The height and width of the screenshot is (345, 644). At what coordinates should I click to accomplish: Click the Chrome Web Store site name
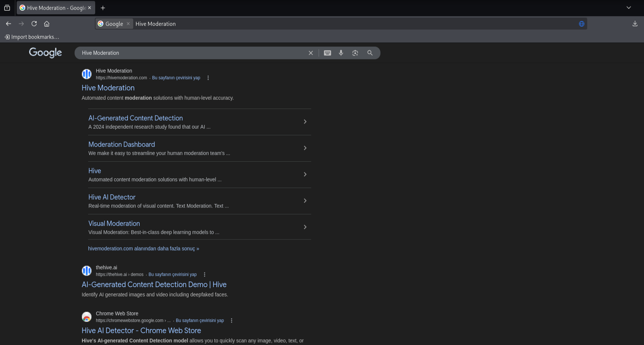(117, 313)
